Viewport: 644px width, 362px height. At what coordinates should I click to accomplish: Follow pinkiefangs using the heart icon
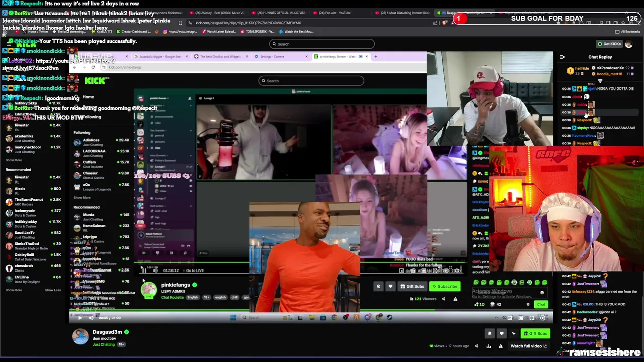(390, 286)
